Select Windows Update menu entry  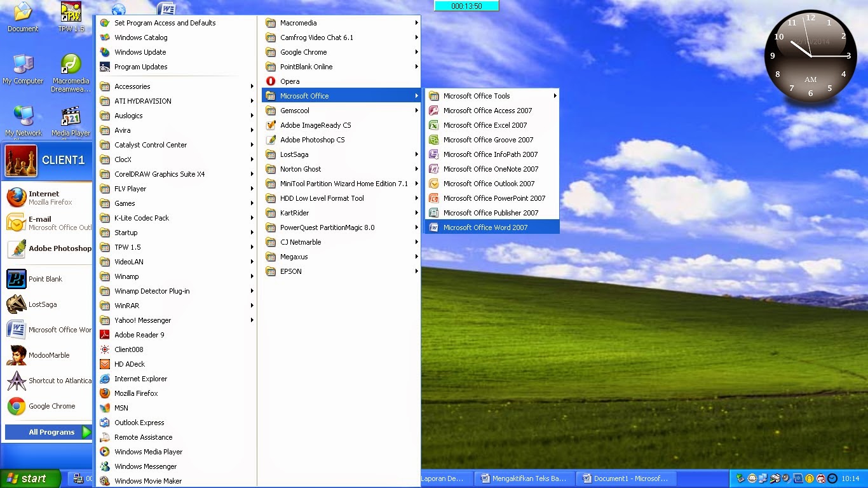176,52
